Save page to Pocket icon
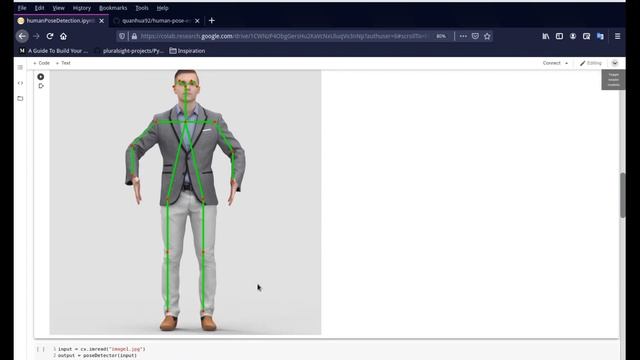This screenshot has width=640, height=360. 475,36
